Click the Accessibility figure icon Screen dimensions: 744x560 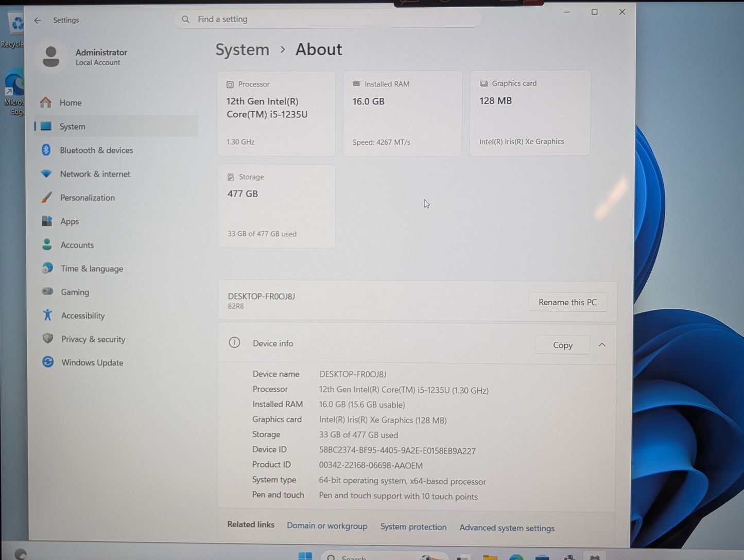coord(47,315)
